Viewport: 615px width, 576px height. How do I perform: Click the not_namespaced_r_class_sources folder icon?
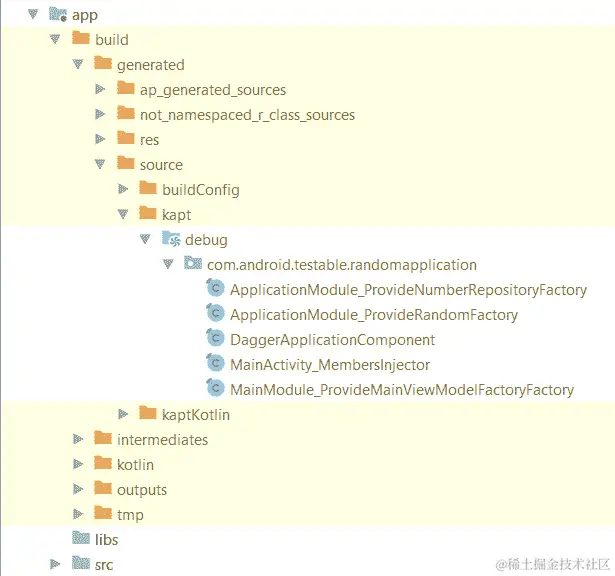(x=126, y=113)
